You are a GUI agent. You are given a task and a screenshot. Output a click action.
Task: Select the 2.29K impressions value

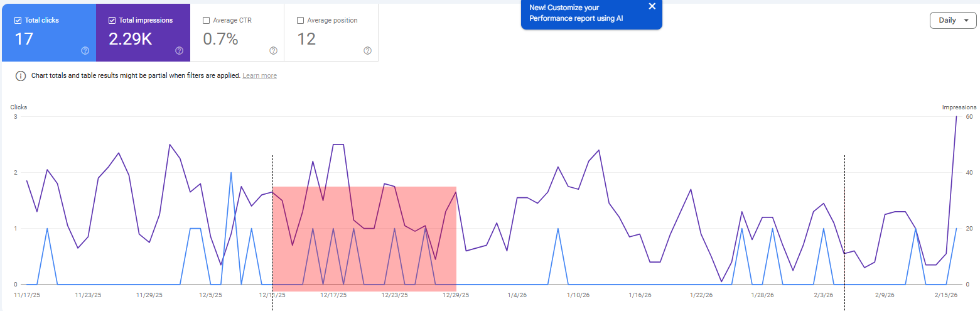point(130,40)
